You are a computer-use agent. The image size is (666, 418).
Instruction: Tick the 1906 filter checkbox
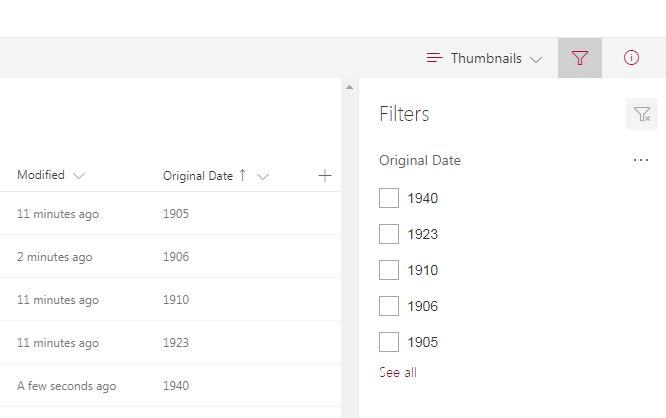coord(389,306)
